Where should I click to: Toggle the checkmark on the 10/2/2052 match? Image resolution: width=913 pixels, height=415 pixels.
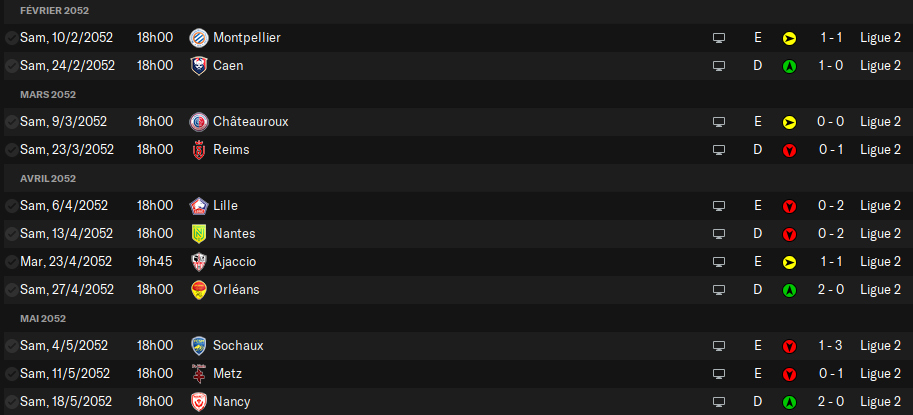11,38
